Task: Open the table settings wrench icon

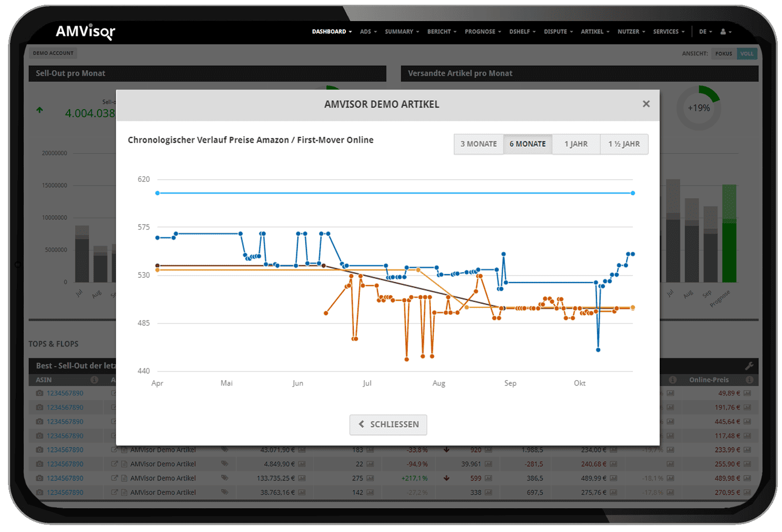Action: pyautogui.click(x=749, y=365)
